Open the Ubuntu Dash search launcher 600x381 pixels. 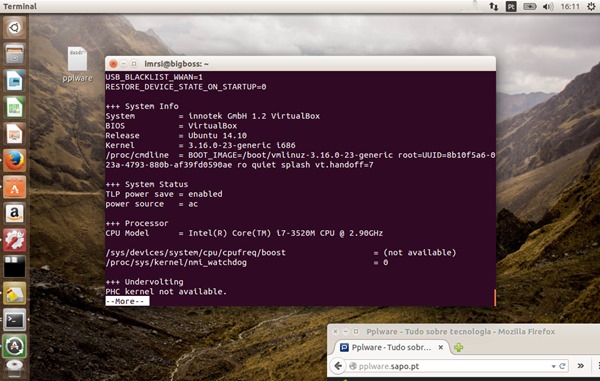pyautogui.click(x=15, y=28)
